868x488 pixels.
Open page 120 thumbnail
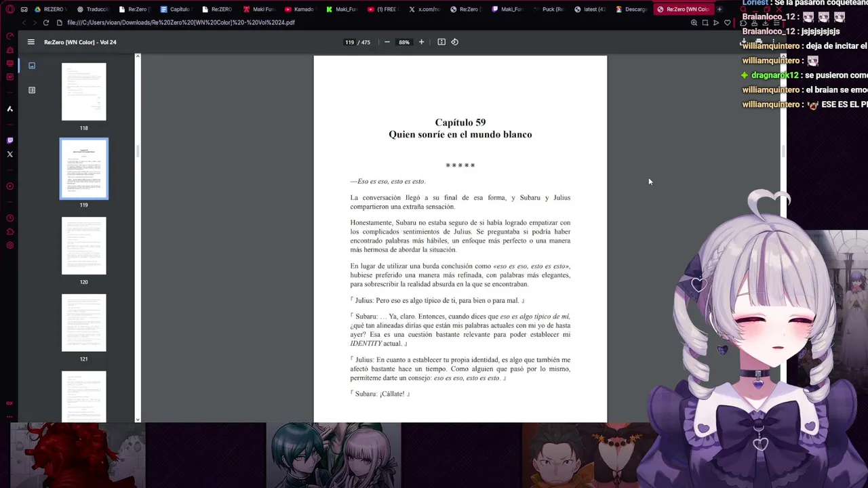click(x=84, y=246)
